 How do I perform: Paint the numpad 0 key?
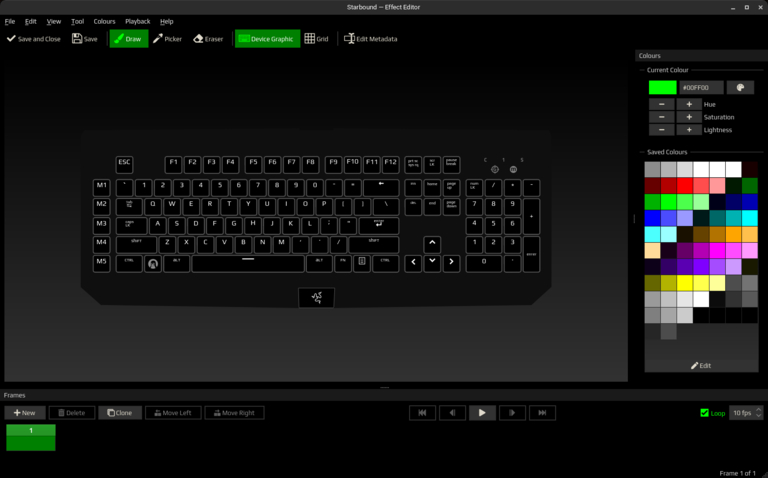(484, 263)
